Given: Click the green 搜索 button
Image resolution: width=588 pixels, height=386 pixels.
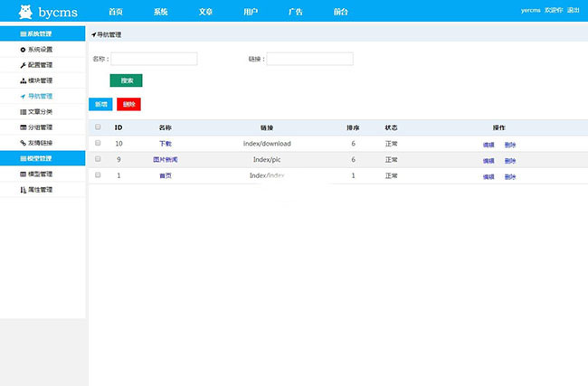Looking at the screenshot, I should pyautogui.click(x=127, y=80).
